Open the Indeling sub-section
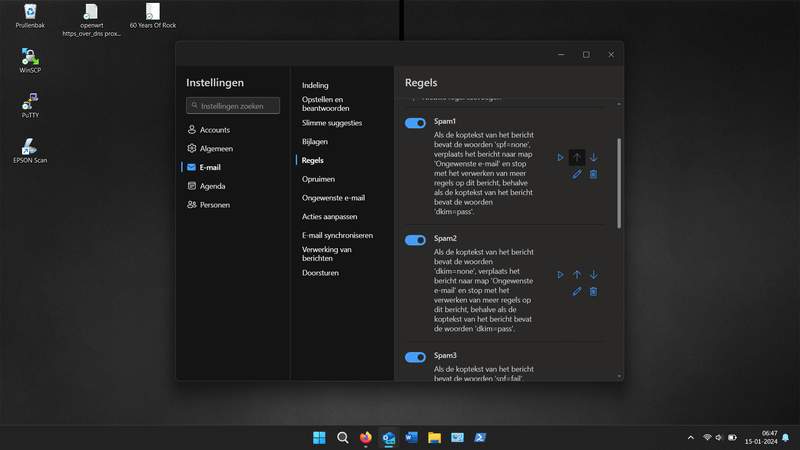 click(x=315, y=85)
